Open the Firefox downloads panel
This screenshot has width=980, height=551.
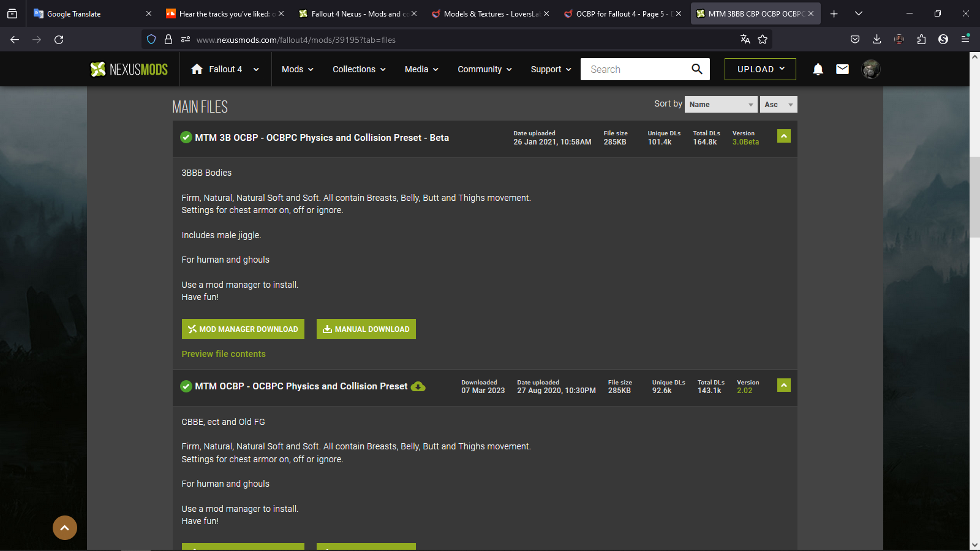point(877,40)
